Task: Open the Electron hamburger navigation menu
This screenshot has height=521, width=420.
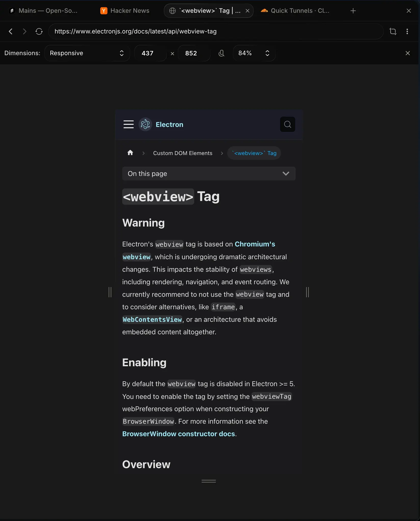Action: click(x=129, y=124)
